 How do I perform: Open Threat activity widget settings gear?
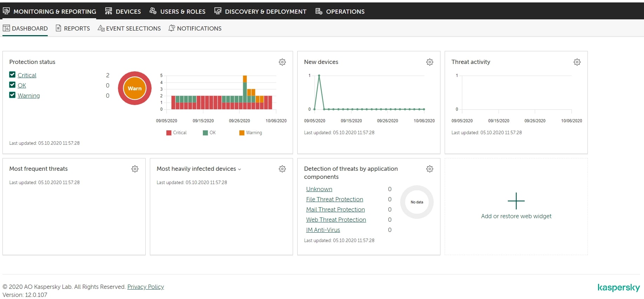(x=577, y=62)
